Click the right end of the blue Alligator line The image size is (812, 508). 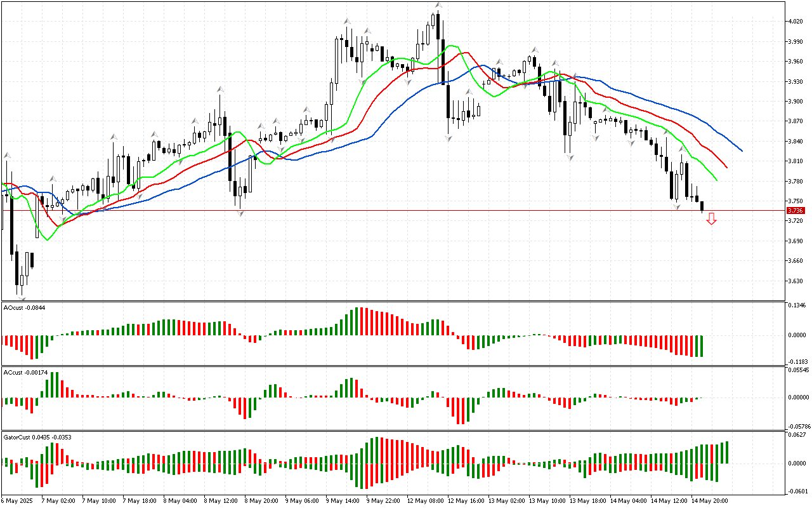[742, 150]
